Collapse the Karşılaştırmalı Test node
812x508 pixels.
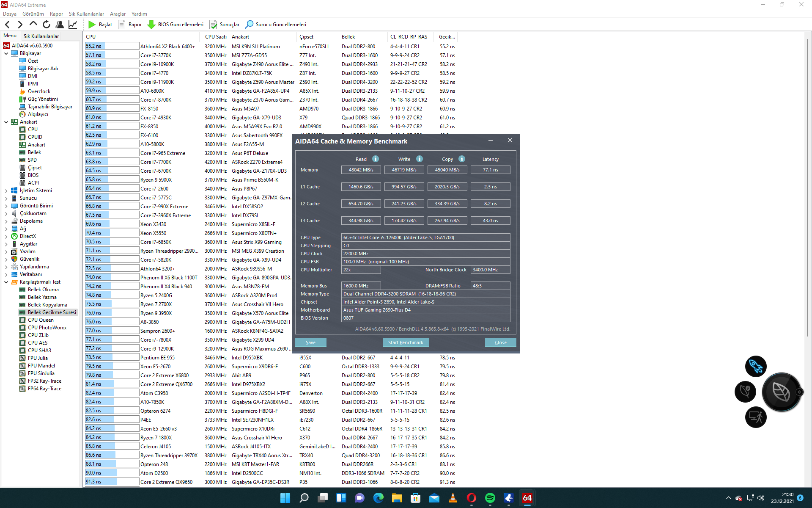(6, 282)
